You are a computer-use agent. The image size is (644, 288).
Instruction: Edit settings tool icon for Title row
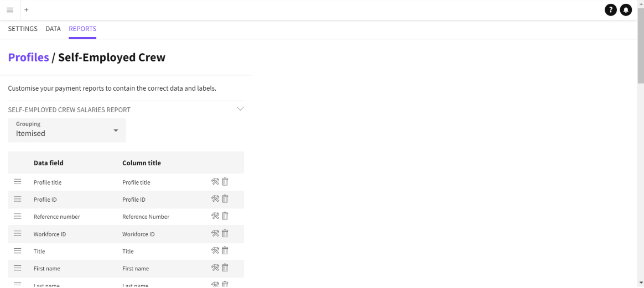coord(215,250)
